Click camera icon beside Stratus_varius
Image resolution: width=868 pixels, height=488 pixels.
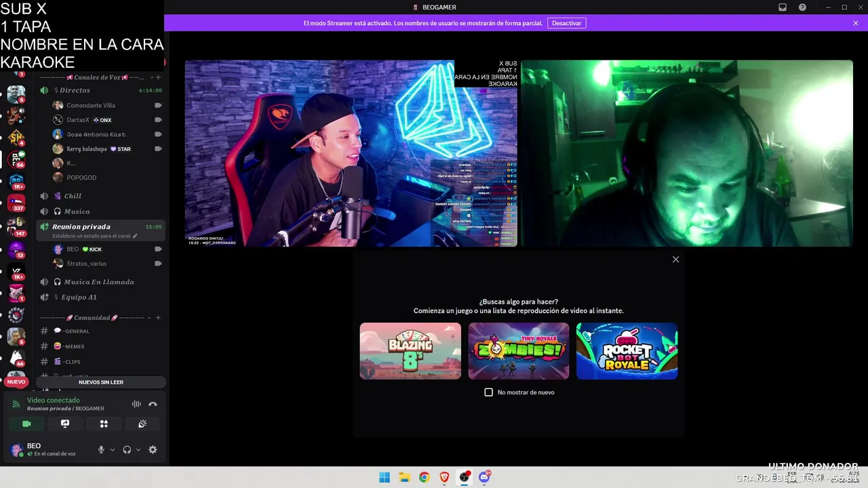[x=158, y=264]
